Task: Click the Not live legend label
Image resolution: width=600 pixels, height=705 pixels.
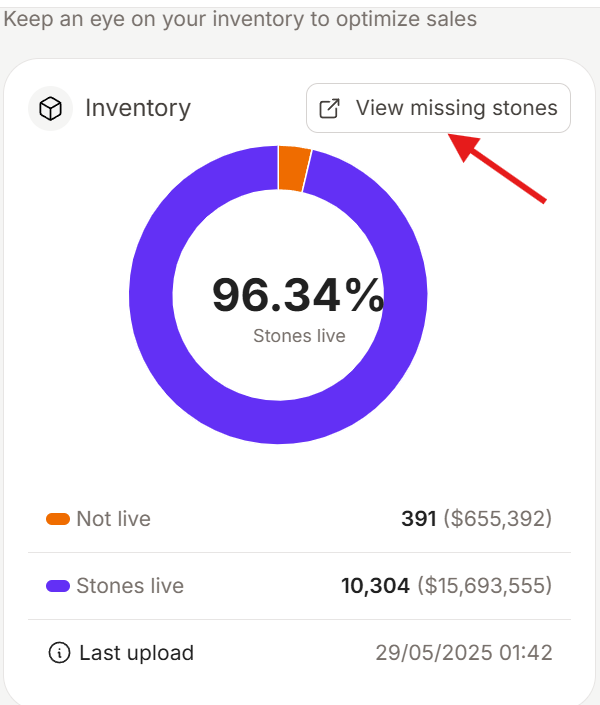Action: click(x=114, y=519)
